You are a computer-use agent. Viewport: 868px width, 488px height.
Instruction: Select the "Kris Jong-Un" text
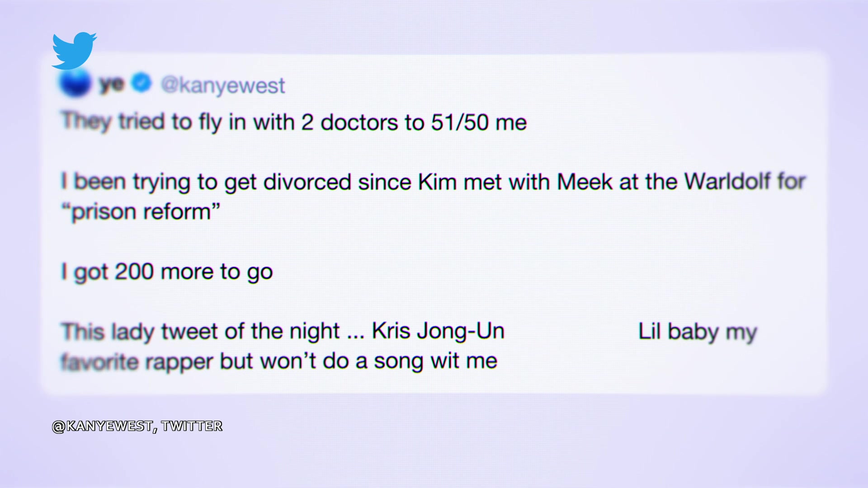pyautogui.click(x=438, y=331)
